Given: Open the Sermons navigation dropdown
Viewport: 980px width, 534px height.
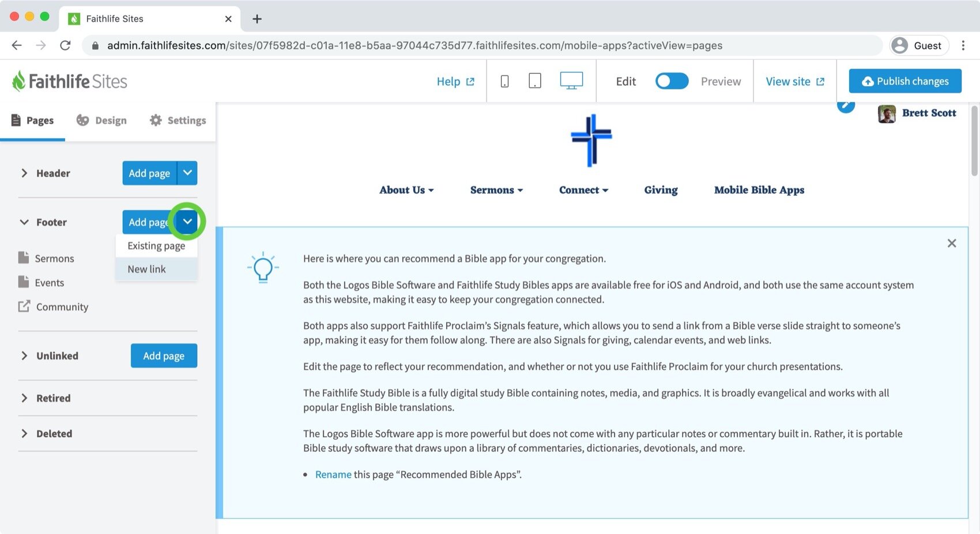Looking at the screenshot, I should [x=496, y=190].
